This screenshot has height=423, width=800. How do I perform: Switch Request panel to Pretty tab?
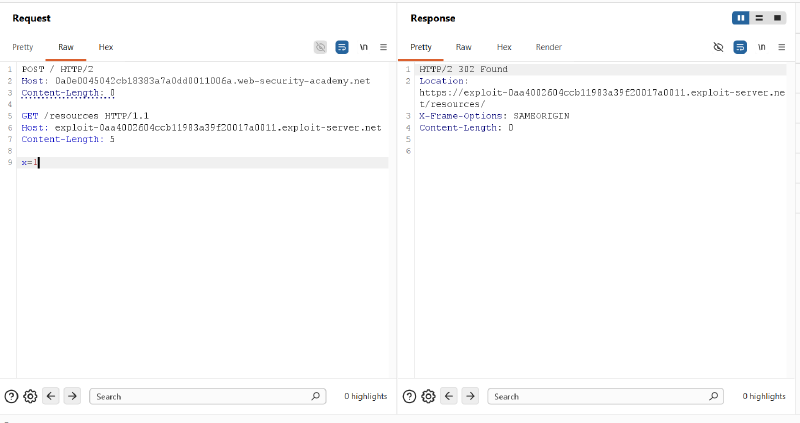coord(22,47)
